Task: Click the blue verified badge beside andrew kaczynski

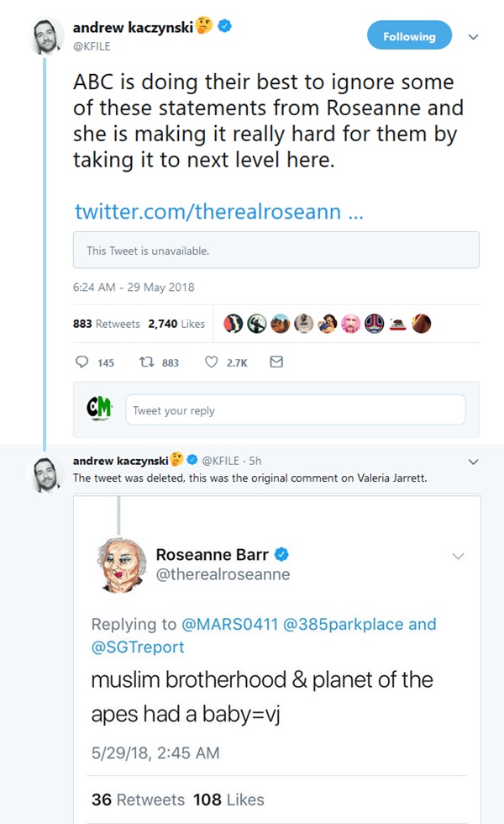Action: click(225, 28)
